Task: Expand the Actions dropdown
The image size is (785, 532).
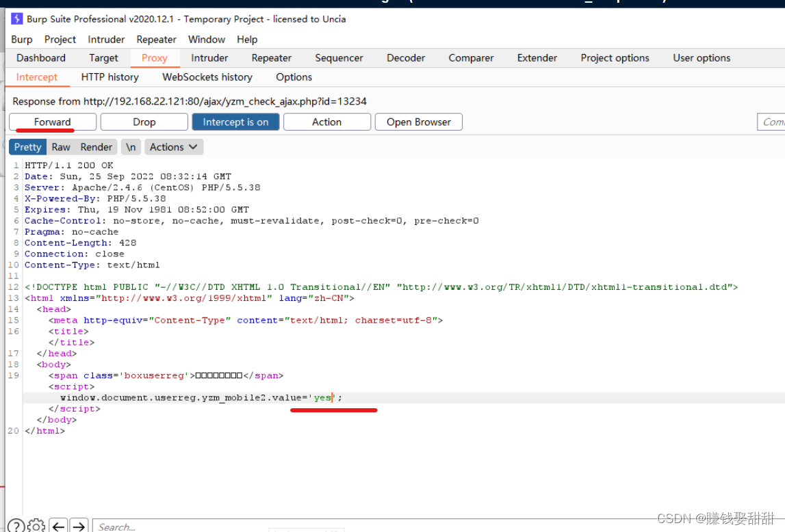Action: [174, 147]
